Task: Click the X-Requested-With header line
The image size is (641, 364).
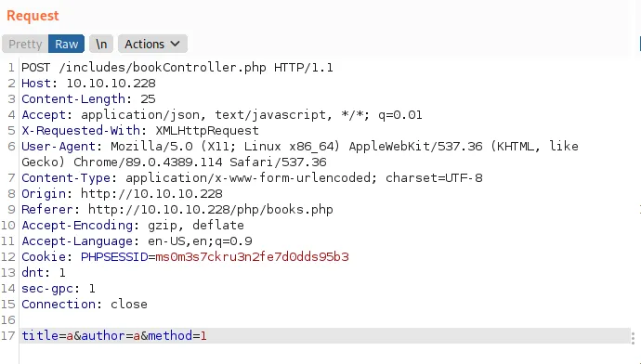Action: pyautogui.click(x=140, y=131)
